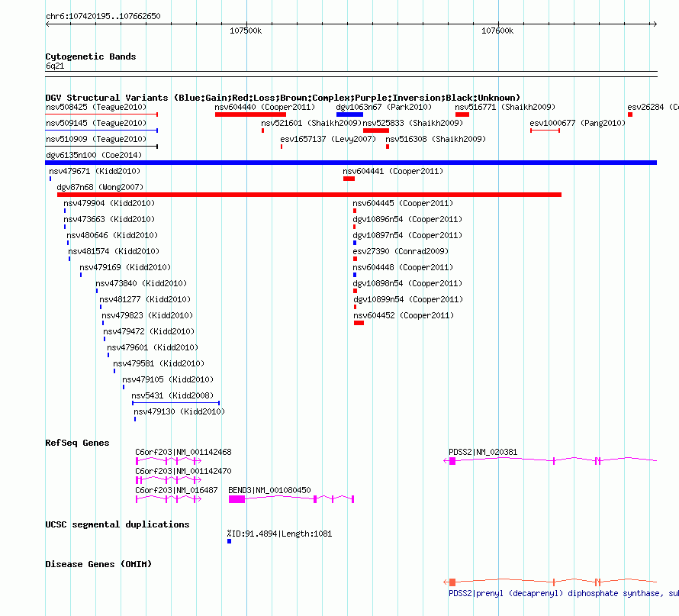Screen dimensions: 679x616
Task: Click the nsv604440 (Cooper2011) variant label
Action: click(x=265, y=107)
